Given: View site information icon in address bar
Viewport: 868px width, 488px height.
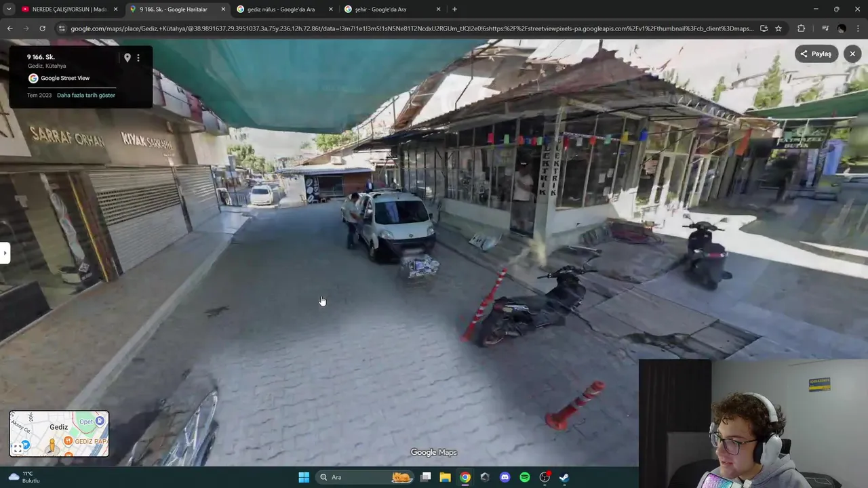Looking at the screenshot, I should point(62,28).
